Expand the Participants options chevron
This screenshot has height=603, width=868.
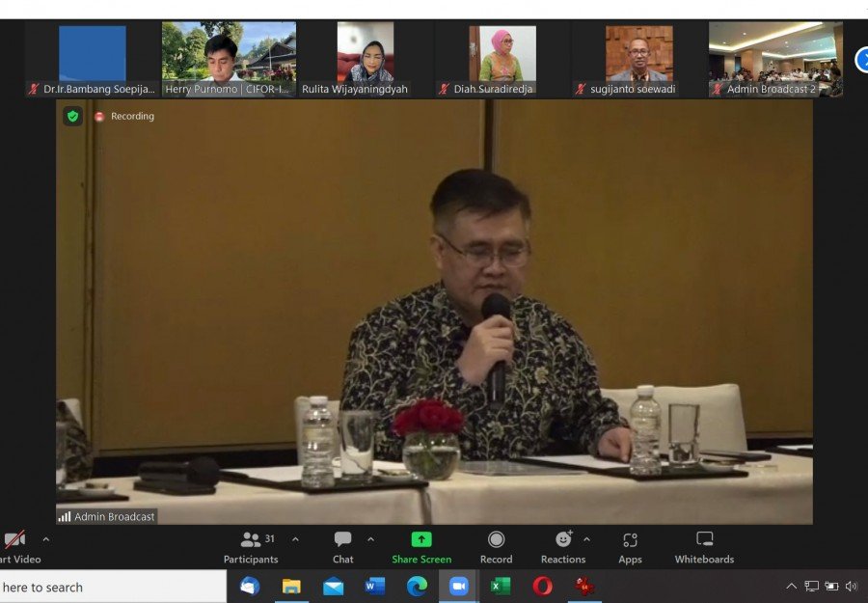pyautogui.click(x=296, y=539)
